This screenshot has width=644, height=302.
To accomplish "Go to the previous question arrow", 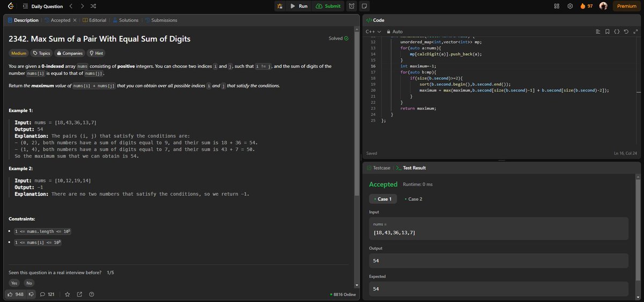I will [x=70, y=6].
